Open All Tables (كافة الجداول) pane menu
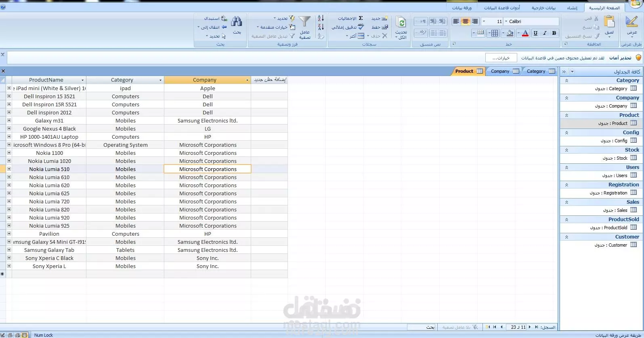 click(x=572, y=72)
